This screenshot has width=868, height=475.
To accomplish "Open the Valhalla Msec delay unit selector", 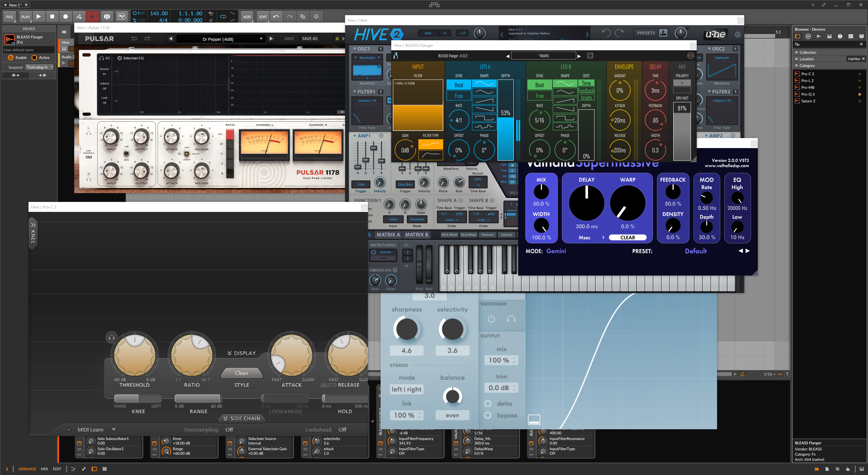I will pyautogui.click(x=591, y=238).
